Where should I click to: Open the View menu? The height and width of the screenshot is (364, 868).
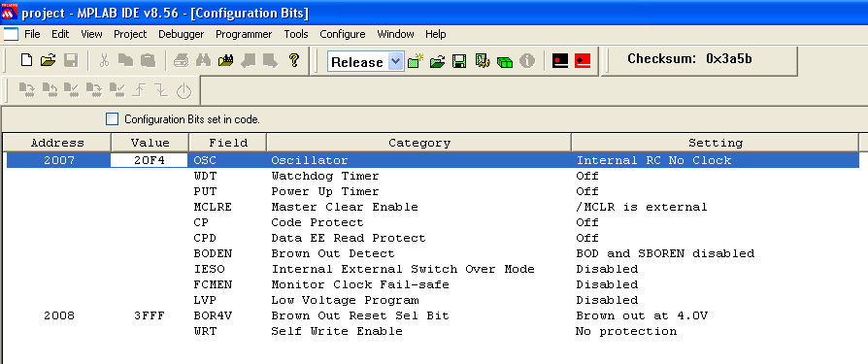pos(91,34)
